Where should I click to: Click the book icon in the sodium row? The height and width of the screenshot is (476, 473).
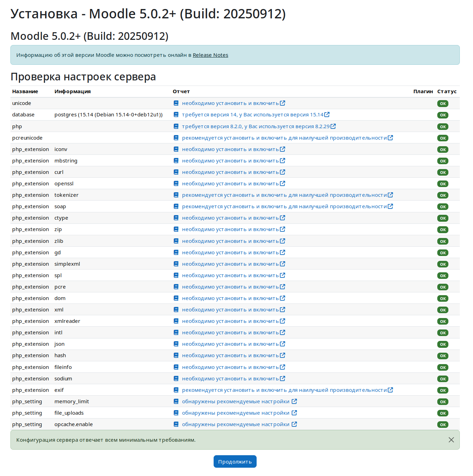click(176, 379)
